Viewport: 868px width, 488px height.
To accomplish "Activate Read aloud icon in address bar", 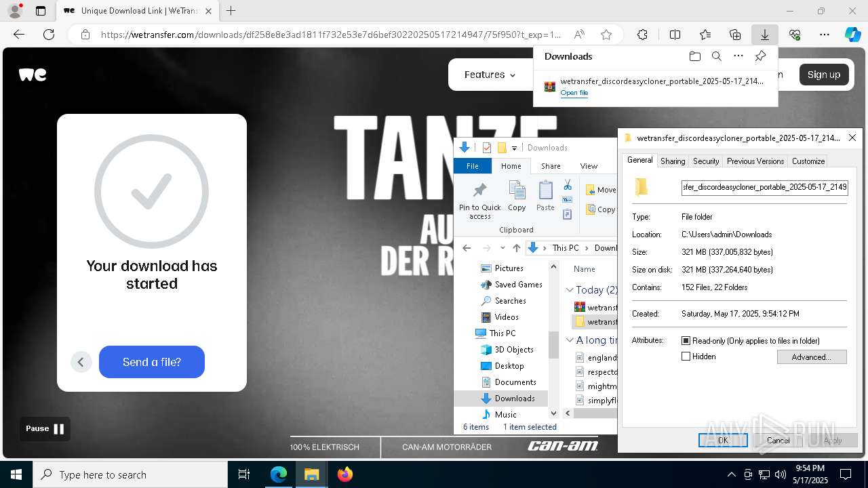I will click(x=579, y=35).
